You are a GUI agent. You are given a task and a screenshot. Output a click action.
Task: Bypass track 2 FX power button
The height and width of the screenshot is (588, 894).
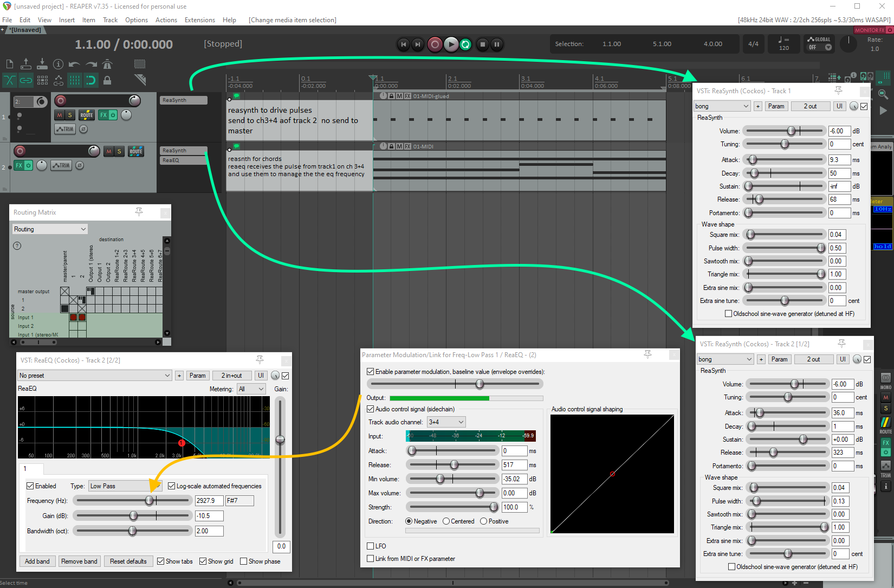pyautogui.click(x=29, y=165)
